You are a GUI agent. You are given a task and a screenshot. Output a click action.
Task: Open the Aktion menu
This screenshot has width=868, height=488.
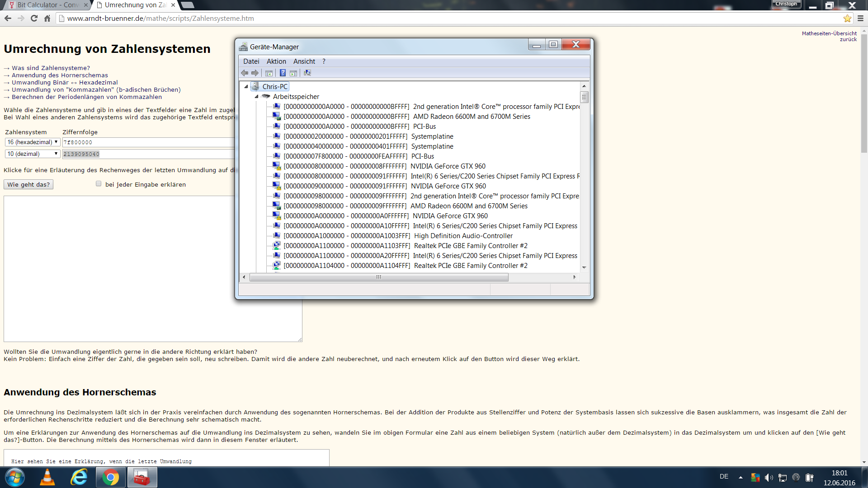[276, 61]
